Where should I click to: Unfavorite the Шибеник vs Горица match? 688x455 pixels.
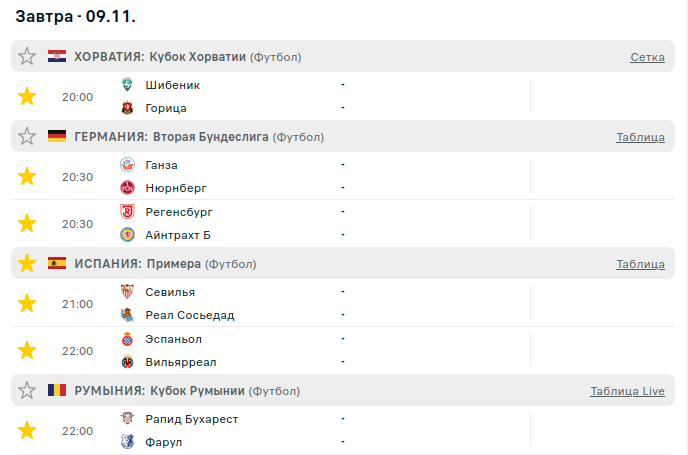27,97
